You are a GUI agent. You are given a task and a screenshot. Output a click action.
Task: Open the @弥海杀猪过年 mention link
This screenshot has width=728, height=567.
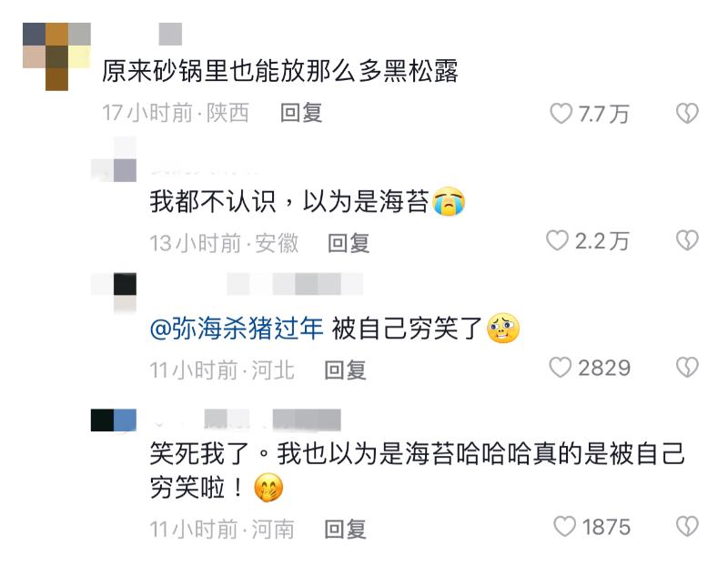pyautogui.click(x=237, y=329)
